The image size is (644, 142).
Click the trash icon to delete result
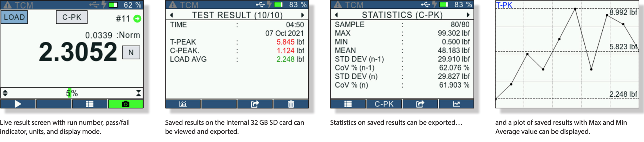coord(291,104)
